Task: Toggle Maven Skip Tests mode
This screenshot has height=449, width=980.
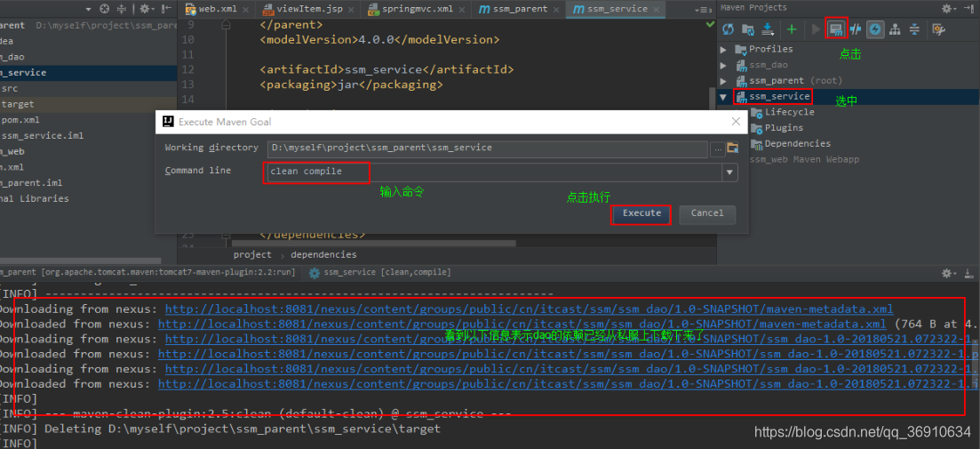Action: coord(856,28)
